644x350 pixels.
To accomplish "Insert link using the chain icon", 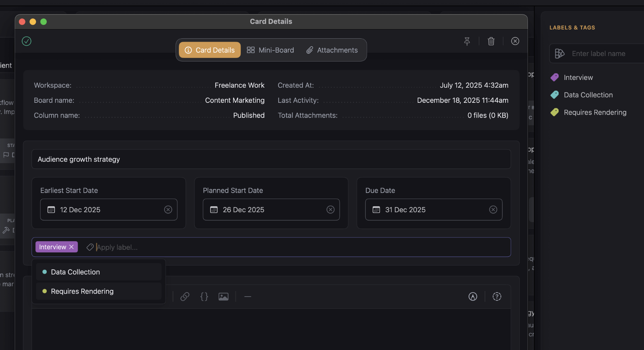I will (x=185, y=297).
